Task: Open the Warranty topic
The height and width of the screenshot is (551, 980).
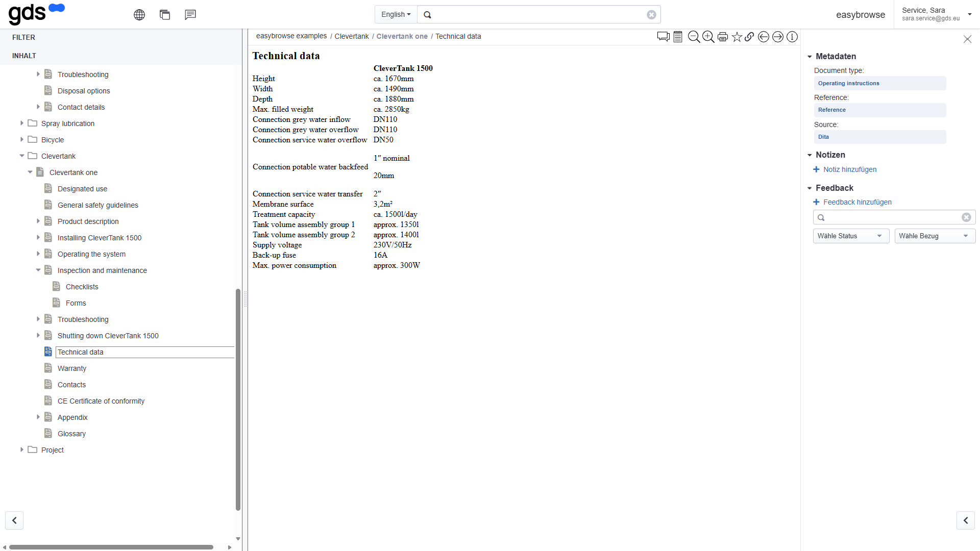Action: (72, 368)
